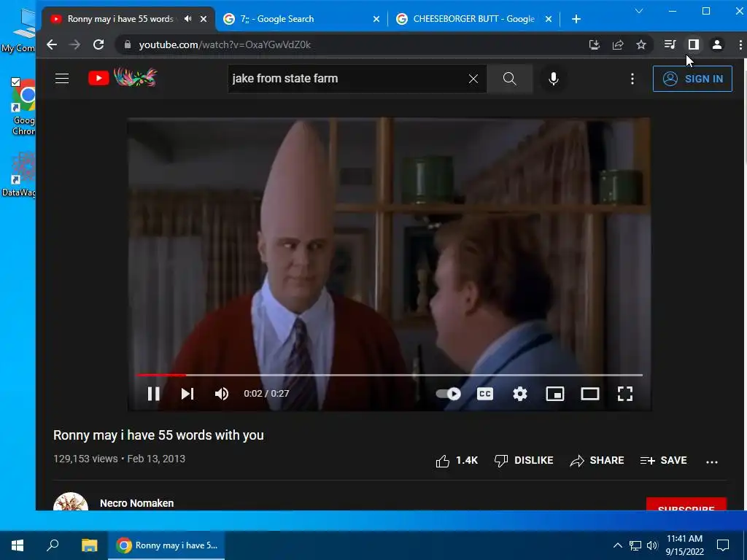Open video settings gear
Image resolution: width=747 pixels, height=560 pixels.
tap(519, 394)
